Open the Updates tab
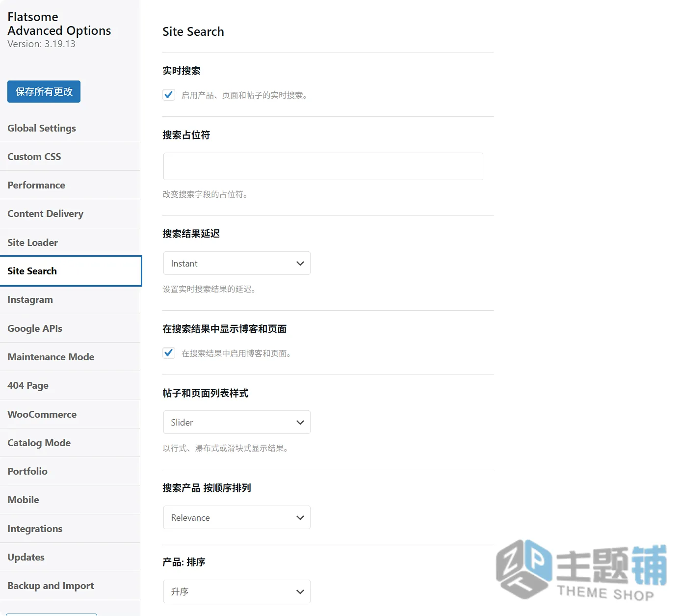This screenshot has height=616, width=681. [70, 557]
